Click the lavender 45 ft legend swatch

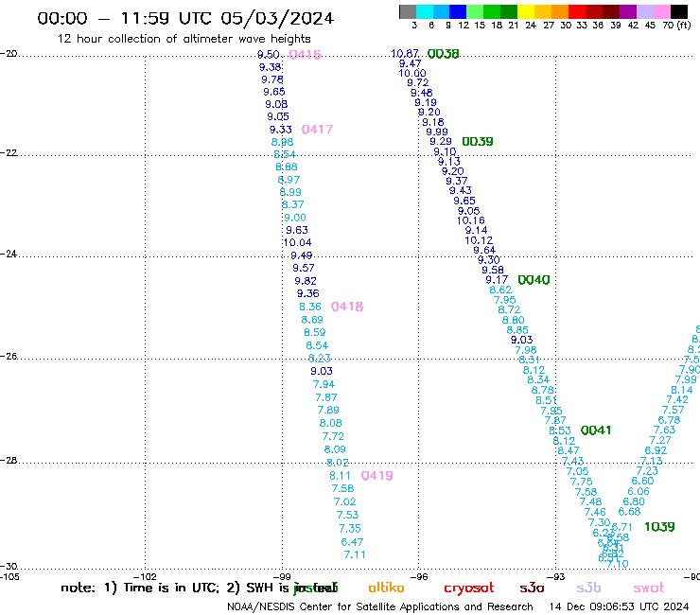pos(645,11)
